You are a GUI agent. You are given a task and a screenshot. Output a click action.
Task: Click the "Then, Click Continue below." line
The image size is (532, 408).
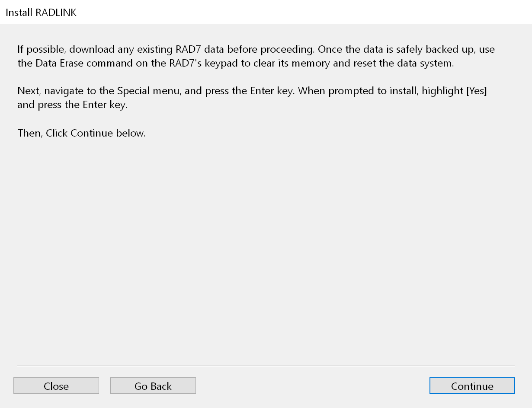pyautogui.click(x=81, y=133)
